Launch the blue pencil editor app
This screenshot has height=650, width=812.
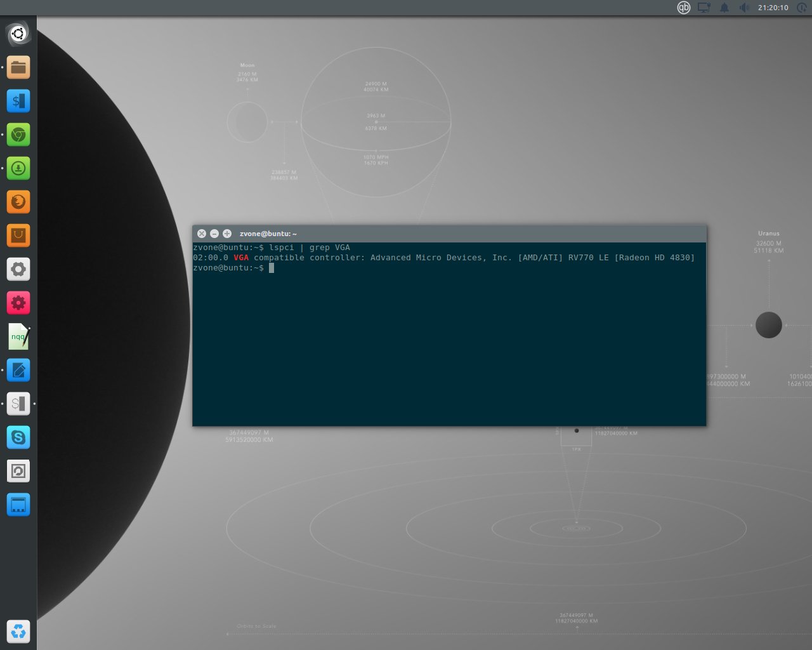18,370
